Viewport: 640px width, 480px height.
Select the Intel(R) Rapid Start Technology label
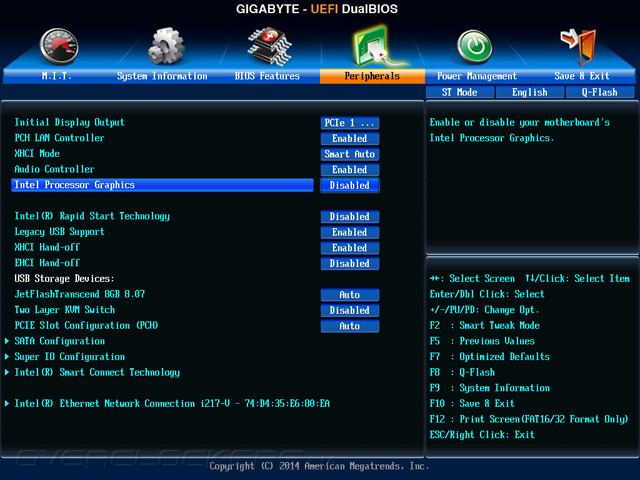point(92,216)
